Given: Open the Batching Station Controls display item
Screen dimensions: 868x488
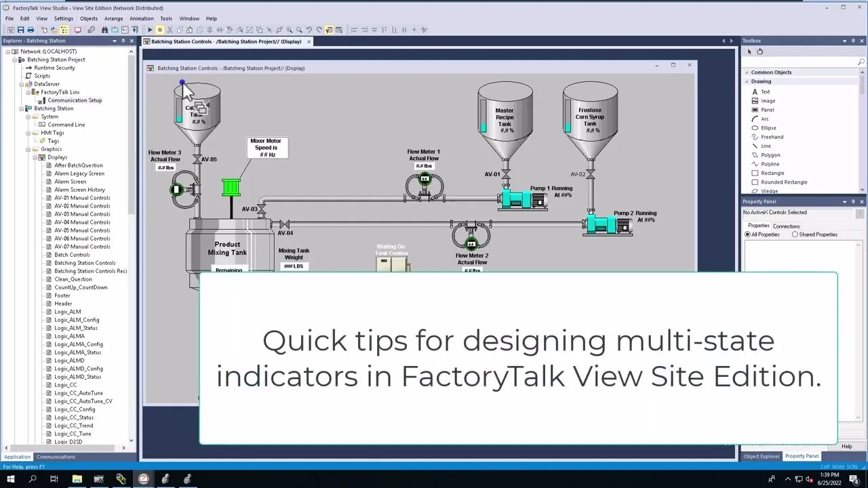Looking at the screenshot, I should pyautogui.click(x=85, y=263).
